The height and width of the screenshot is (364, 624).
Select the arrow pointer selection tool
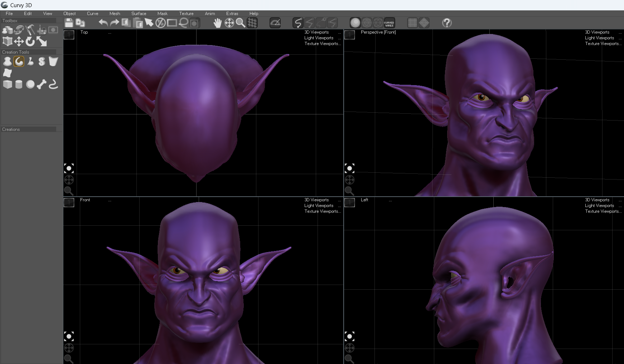click(149, 23)
